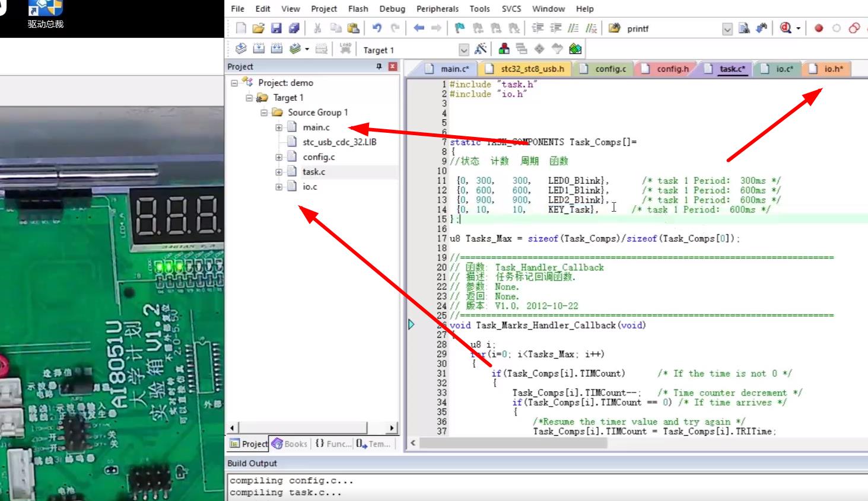This screenshot has height=501, width=868.
Task: Copy selection toolbar icon
Action: click(335, 28)
